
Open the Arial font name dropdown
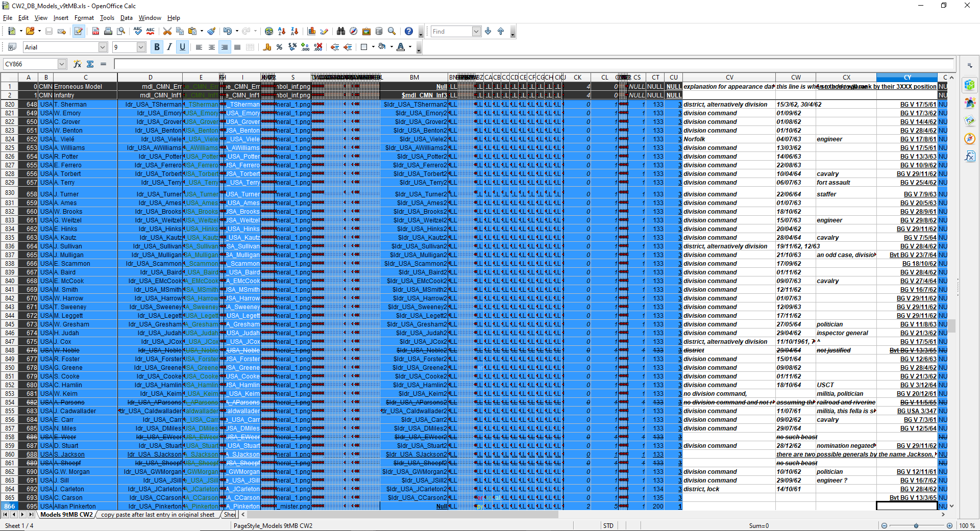tap(103, 47)
